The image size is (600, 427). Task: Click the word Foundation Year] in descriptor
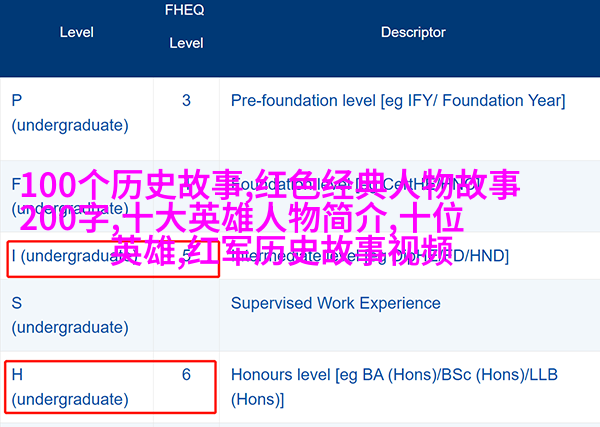(x=504, y=101)
